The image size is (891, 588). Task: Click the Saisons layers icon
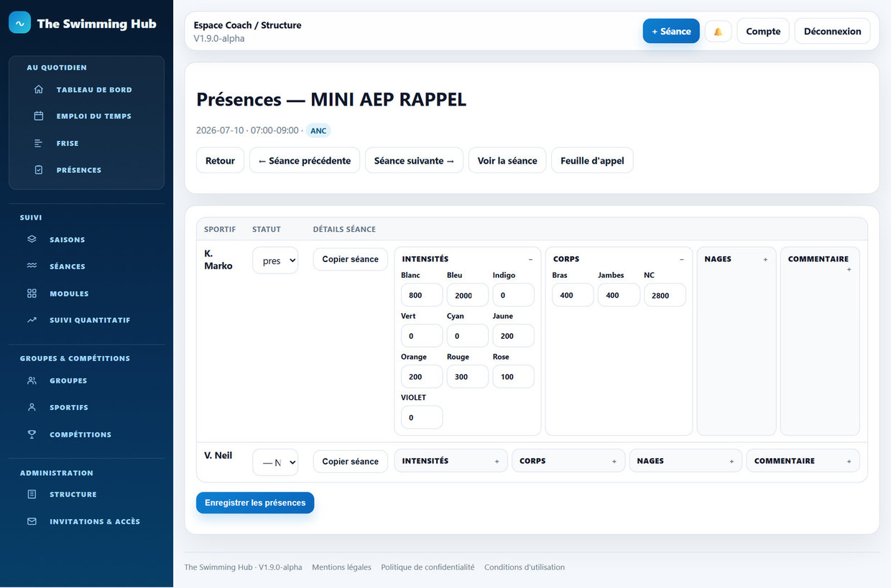[x=32, y=239]
